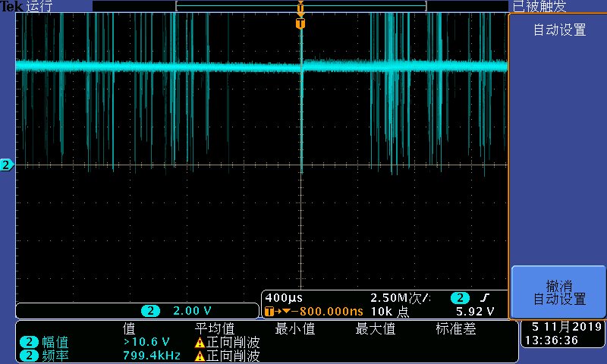Click the 10k 点 record length readout
Screen dimensions: 607x364
(390, 312)
